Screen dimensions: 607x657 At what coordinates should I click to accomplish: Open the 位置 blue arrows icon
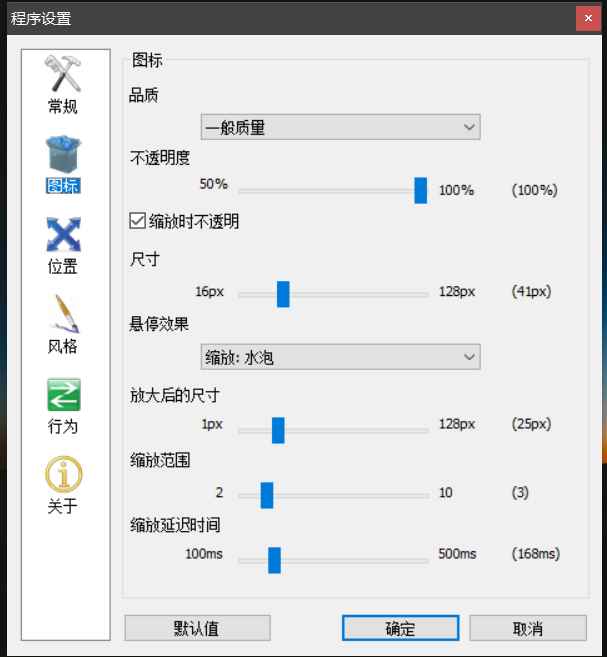coord(62,235)
